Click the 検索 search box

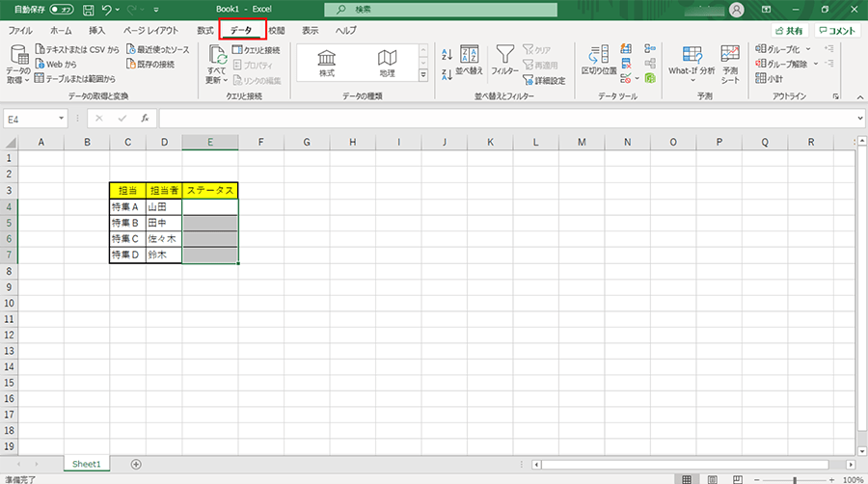[441, 10]
